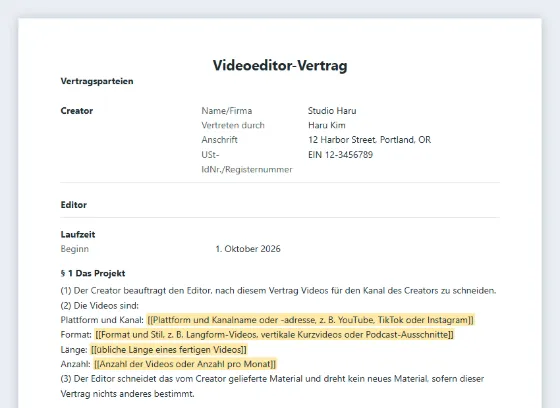
Task: Click paragraph (1) Der Creator beauftragt
Action: point(279,290)
